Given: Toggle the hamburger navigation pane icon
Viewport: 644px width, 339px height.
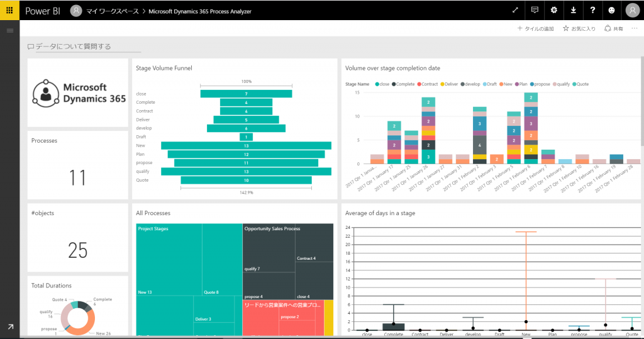Looking at the screenshot, I should 10,30.
